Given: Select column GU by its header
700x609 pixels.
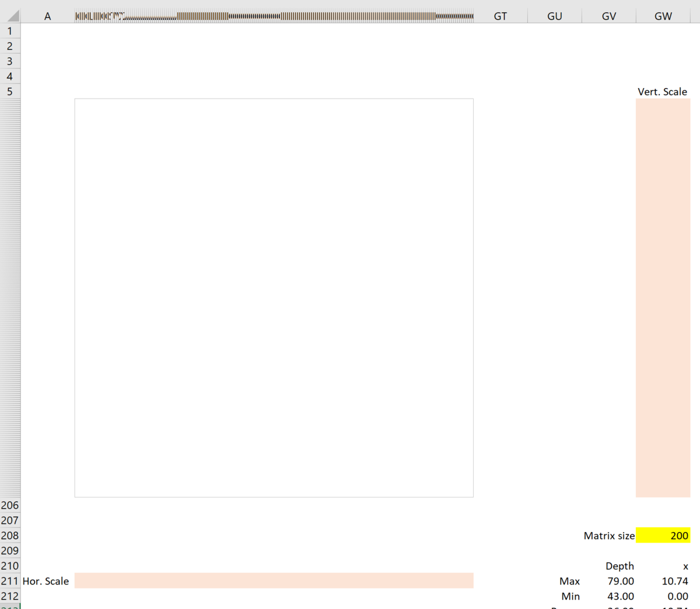Looking at the screenshot, I should [x=554, y=16].
